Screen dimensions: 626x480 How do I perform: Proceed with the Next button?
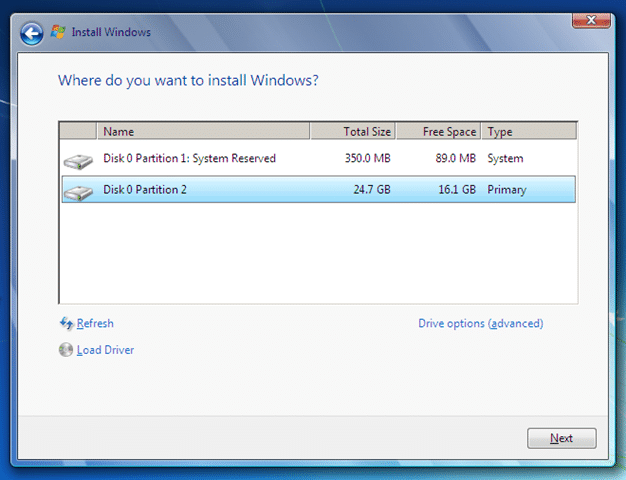[x=562, y=438]
